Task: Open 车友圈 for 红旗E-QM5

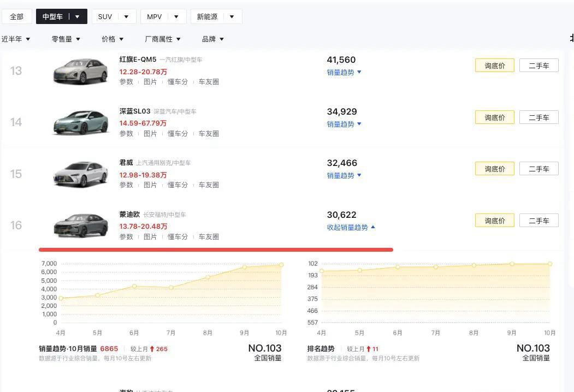Action: click(209, 81)
